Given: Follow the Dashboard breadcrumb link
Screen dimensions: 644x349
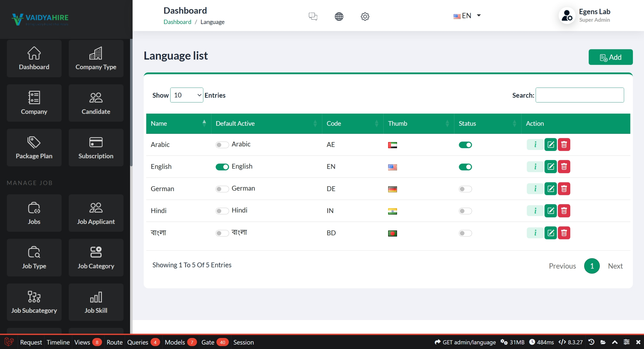Looking at the screenshot, I should [177, 22].
